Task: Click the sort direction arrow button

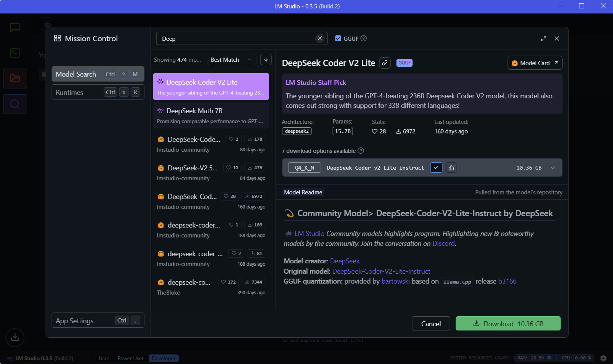Action: 266,59
